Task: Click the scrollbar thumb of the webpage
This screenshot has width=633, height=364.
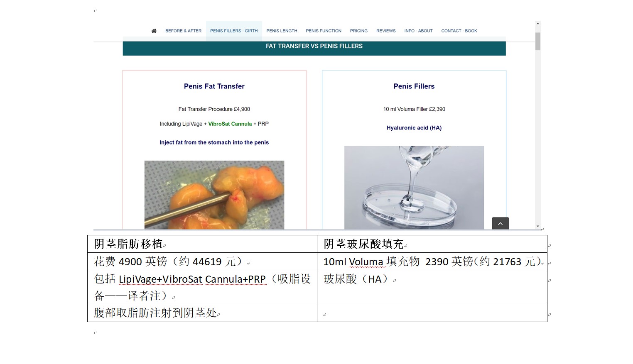Action: click(x=538, y=41)
